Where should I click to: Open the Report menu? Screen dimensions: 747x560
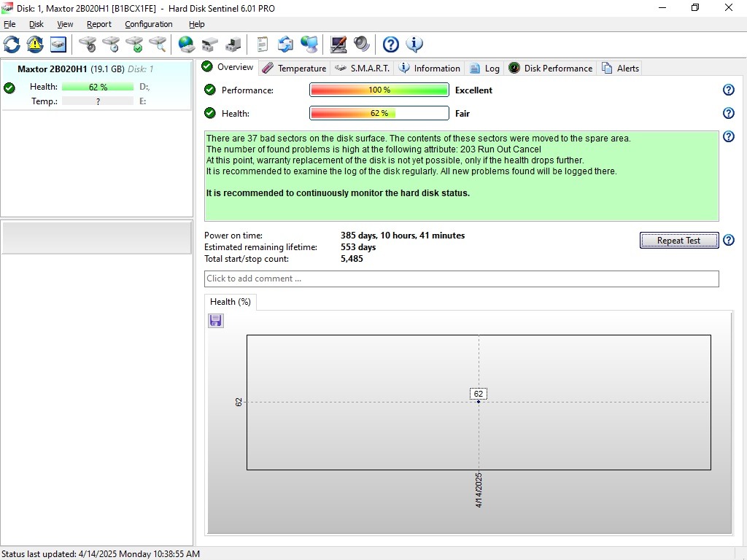click(99, 24)
